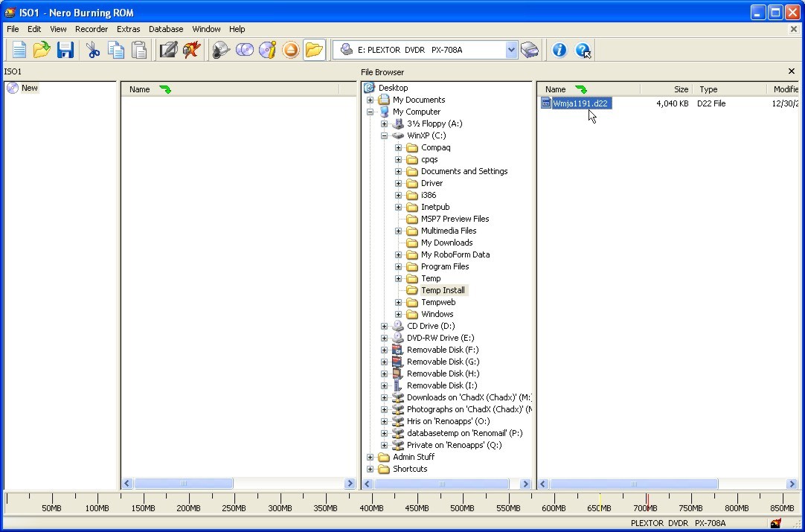The width and height of the screenshot is (805, 532).
Task: Expand the DVD-RW Drive (E:) node
Action: pos(384,338)
